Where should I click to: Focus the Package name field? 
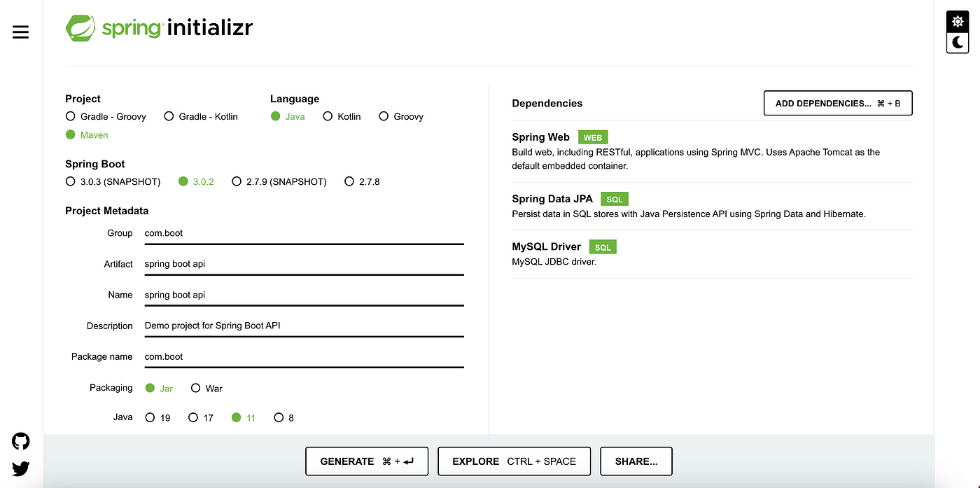coord(304,357)
